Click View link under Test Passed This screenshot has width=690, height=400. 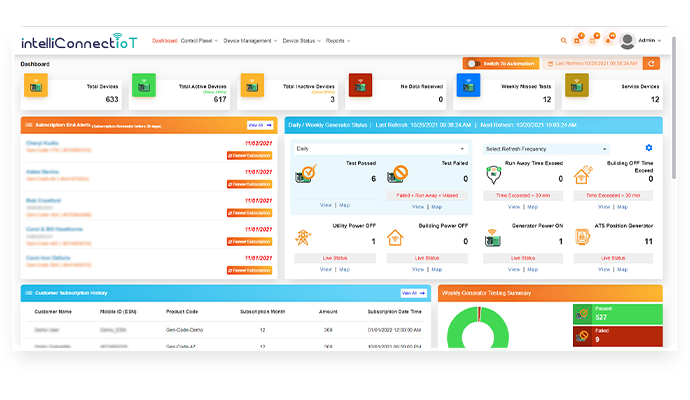click(x=326, y=205)
